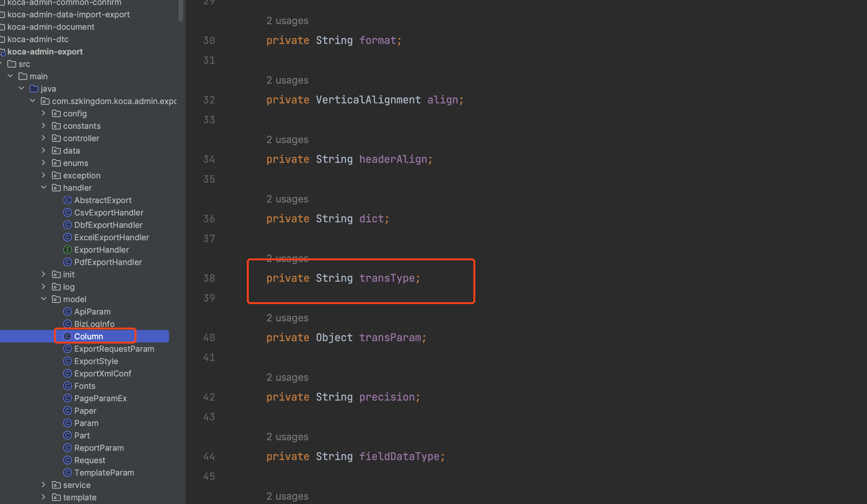Click the ExportStyle class icon
Screen dimensions: 867x504
tap(68, 361)
